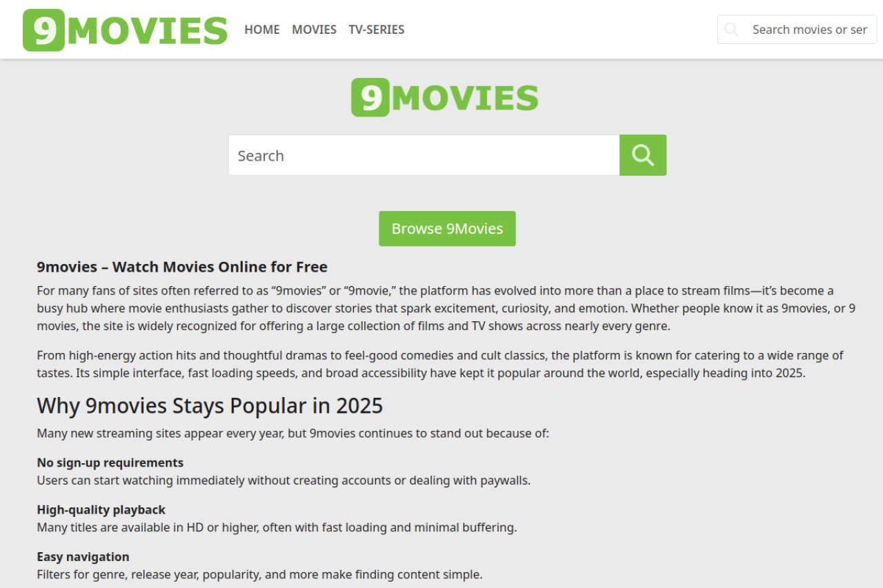Click the 9MOVIES logo in the top header
883x588 pixels.
(x=125, y=30)
